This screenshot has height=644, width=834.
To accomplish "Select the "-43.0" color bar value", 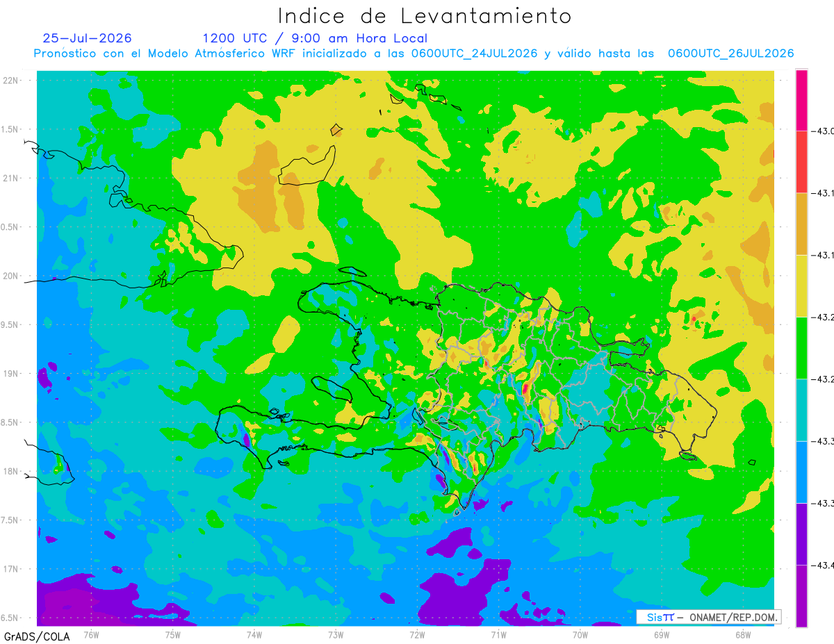I will [823, 131].
